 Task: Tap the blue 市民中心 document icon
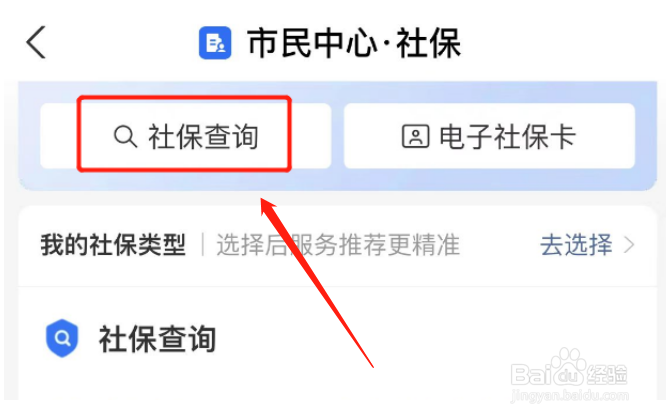[x=215, y=43]
